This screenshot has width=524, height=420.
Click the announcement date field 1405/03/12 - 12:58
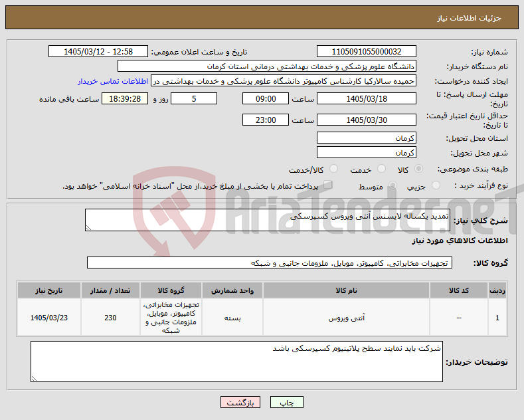click(x=98, y=51)
